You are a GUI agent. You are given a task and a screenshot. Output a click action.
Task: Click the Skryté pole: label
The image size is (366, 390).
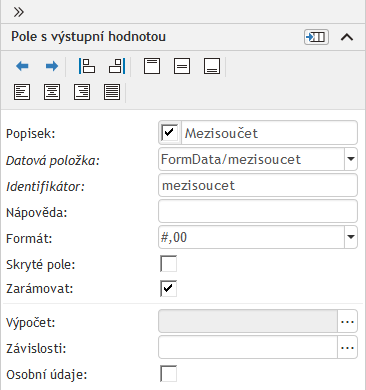(x=41, y=265)
